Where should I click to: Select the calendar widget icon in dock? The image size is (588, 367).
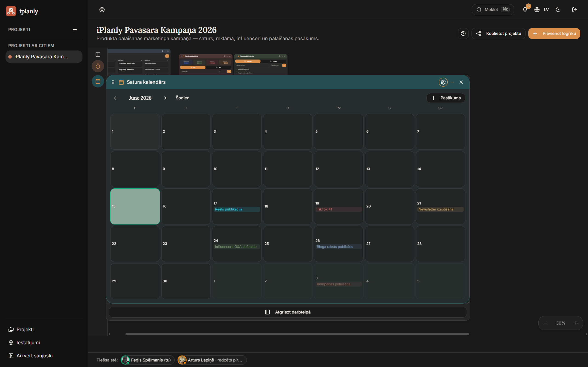tap(98, 81)
